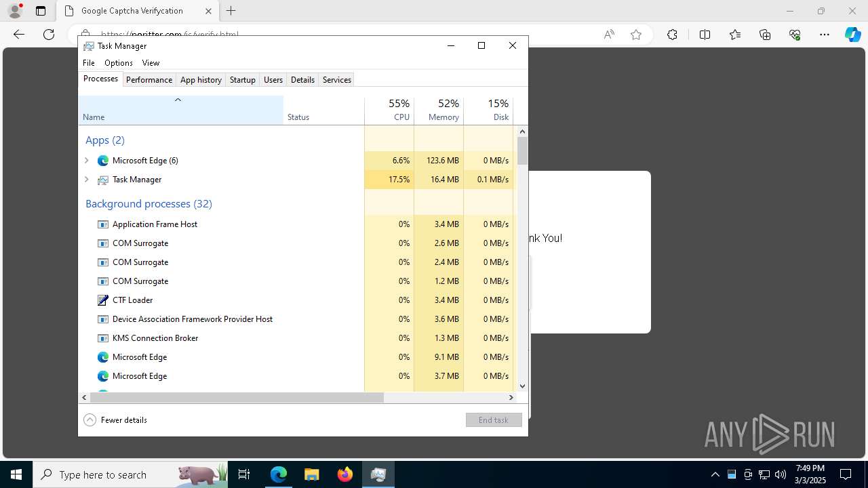Click the CTF Loader process icon
The width and height of the screenshot is (868, 488).
coord(103,300)
